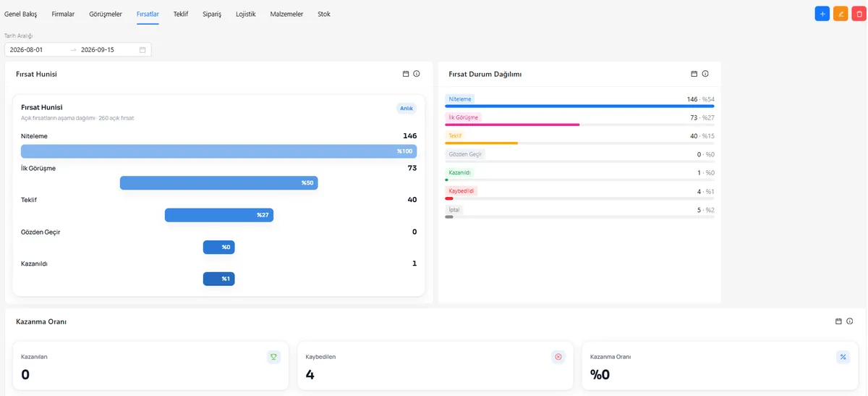Click '40 · %15' value in distribution

[x=702, y=136]
